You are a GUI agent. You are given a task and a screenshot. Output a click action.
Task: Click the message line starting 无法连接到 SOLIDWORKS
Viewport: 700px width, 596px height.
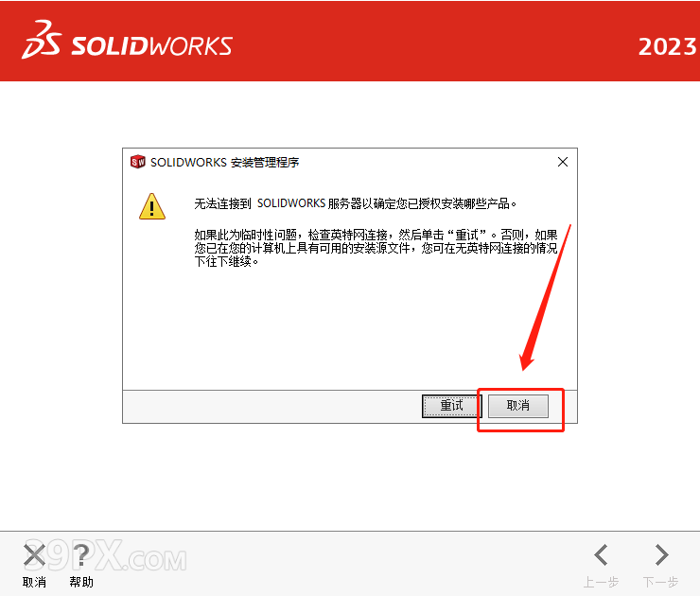click(x=356, y=203)
